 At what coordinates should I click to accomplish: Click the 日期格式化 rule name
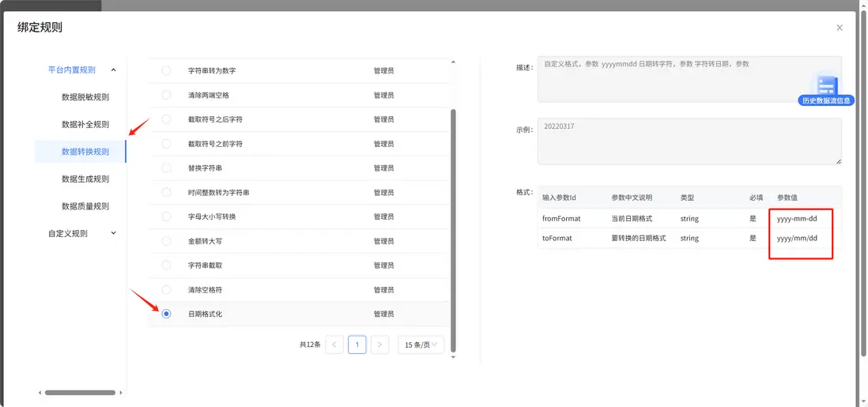[206, 314]
